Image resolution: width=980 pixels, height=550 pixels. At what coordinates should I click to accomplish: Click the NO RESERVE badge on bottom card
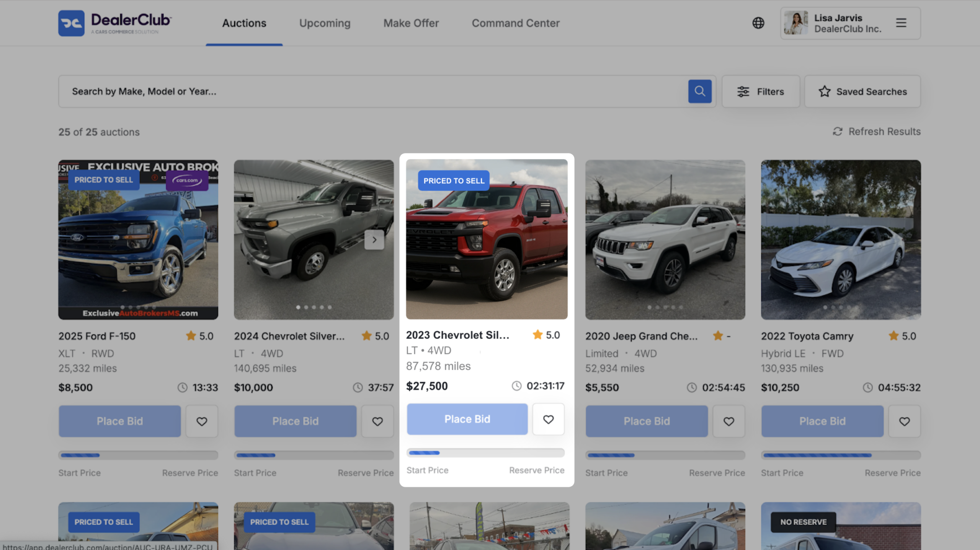(803, 522)
